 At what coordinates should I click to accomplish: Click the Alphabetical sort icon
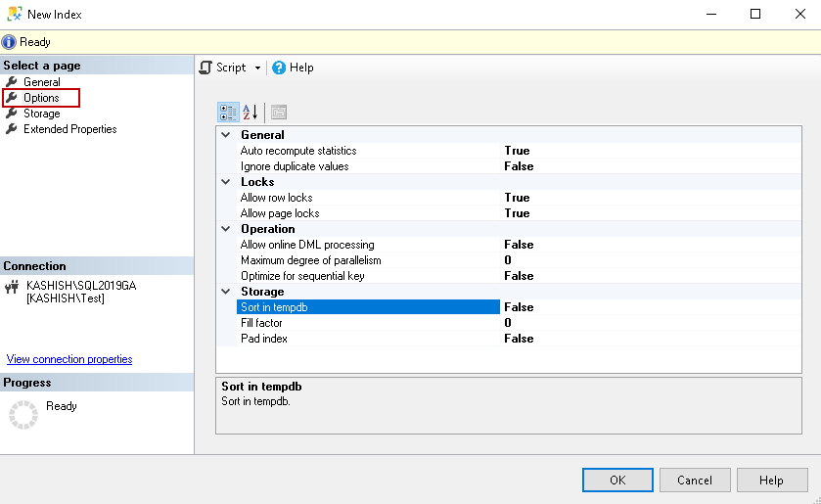tap(251, 112)
